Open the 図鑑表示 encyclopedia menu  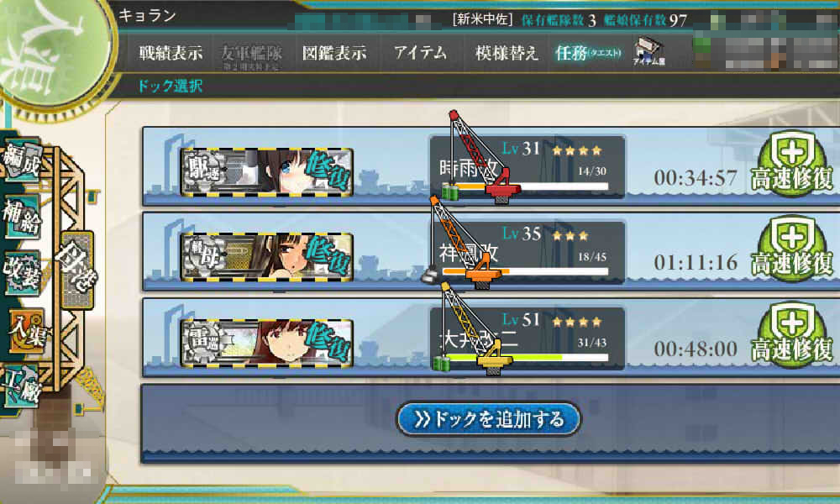(x=334, y=53)
